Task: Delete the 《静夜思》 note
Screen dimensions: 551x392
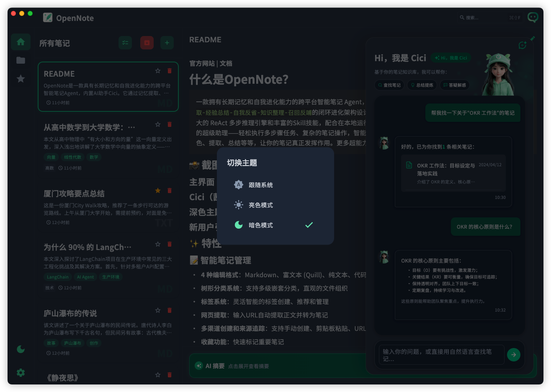Action: coord(170,375)
